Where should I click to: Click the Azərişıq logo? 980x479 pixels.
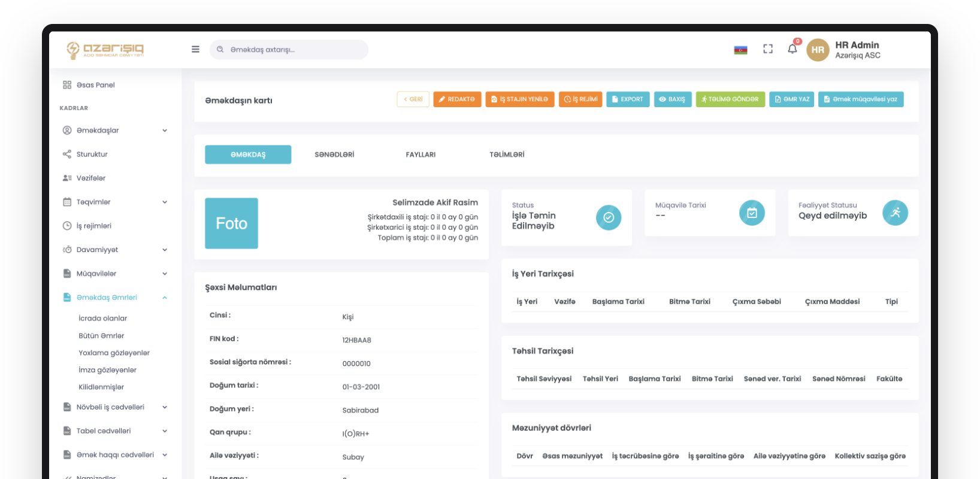[105, 50]
